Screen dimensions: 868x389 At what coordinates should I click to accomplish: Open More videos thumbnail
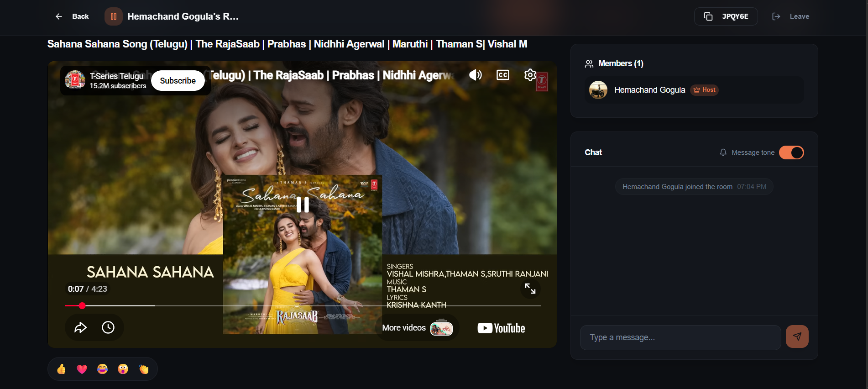click(x=441, y=328)
